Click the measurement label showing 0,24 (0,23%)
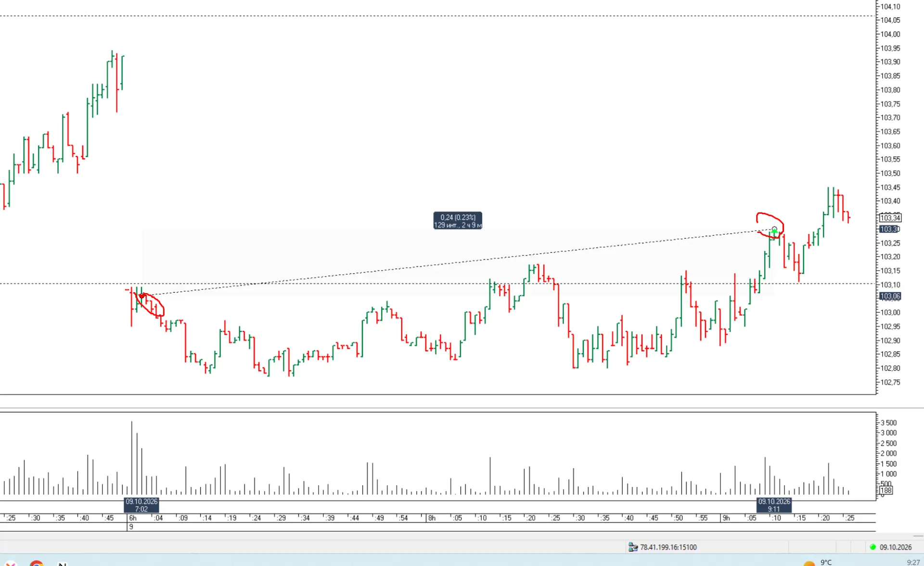The image size is (924, 566). (x=458, y=221)
